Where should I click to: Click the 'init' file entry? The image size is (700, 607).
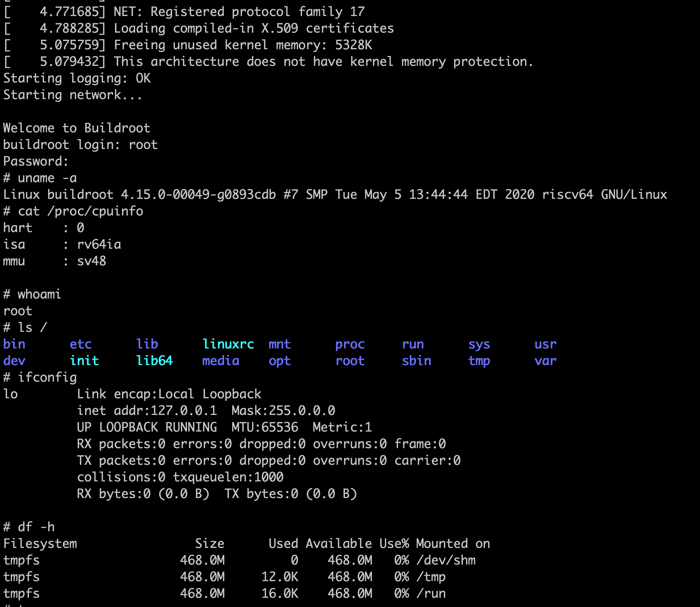pos(84,361)
